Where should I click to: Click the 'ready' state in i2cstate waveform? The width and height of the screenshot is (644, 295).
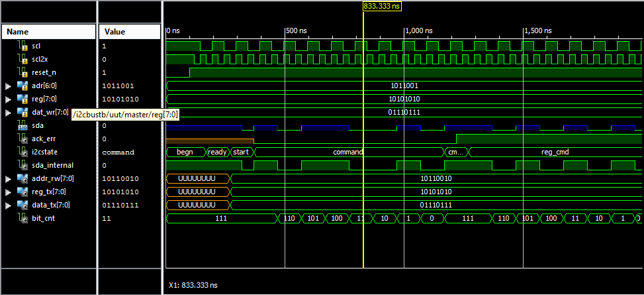pos(217,152)
